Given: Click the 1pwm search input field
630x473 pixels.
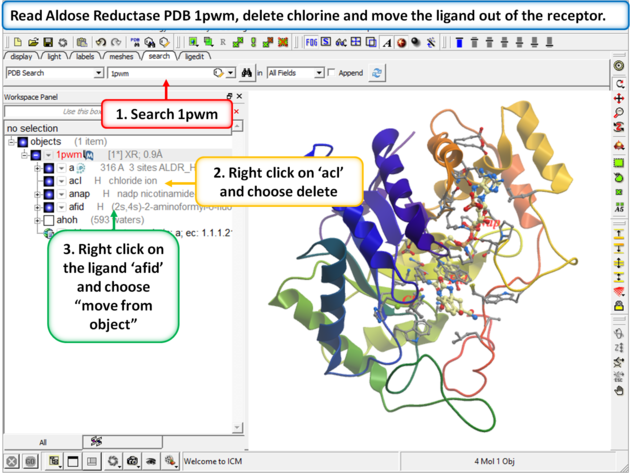Looking at the screenshot, I should [x=160, y=73].
